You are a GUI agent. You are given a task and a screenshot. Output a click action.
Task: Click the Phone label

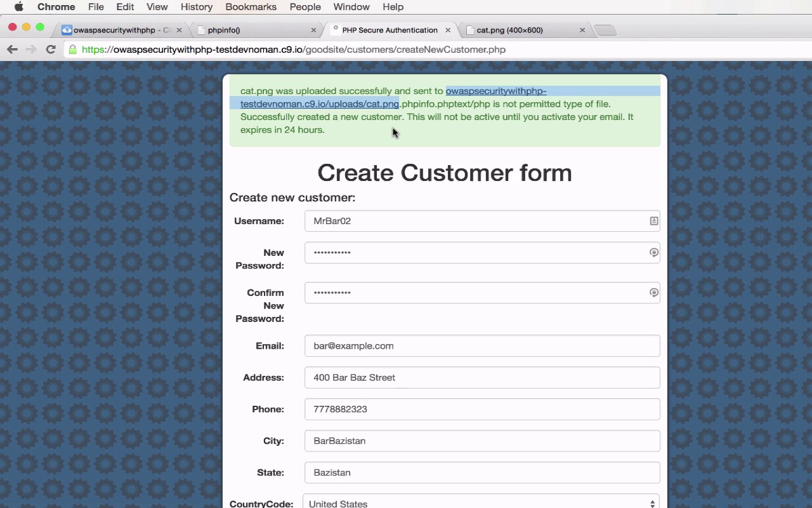tap(268, 410)
